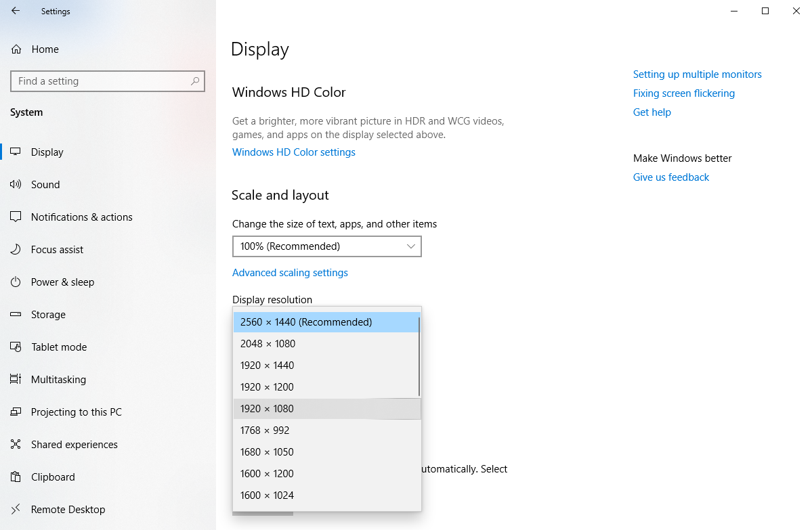Click the back arrow icon in Settings
The image size is (812, 530).
16,10
